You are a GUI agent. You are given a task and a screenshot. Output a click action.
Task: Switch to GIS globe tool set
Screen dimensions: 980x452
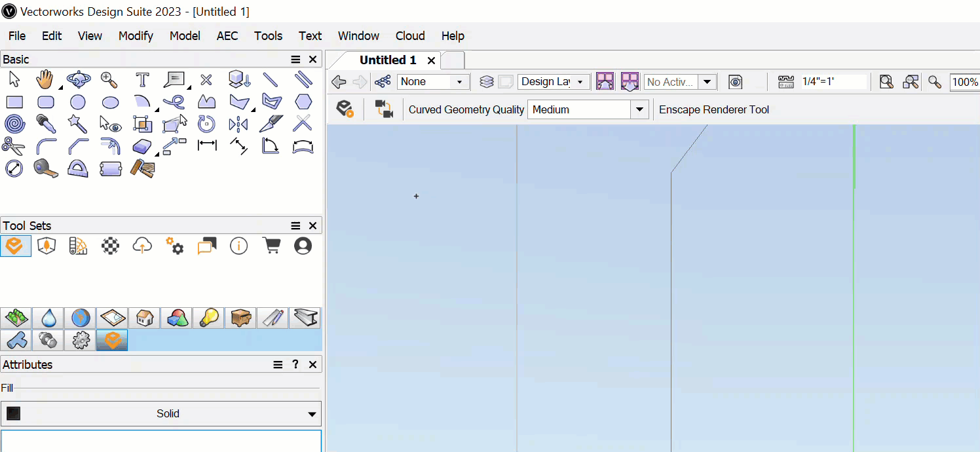80,318
